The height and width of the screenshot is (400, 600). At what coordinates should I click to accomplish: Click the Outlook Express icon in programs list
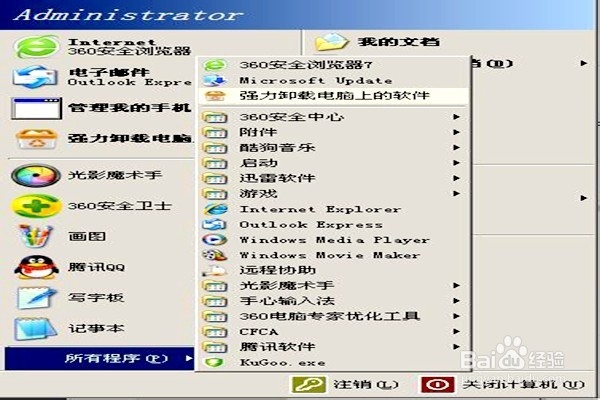pos(215,224)
